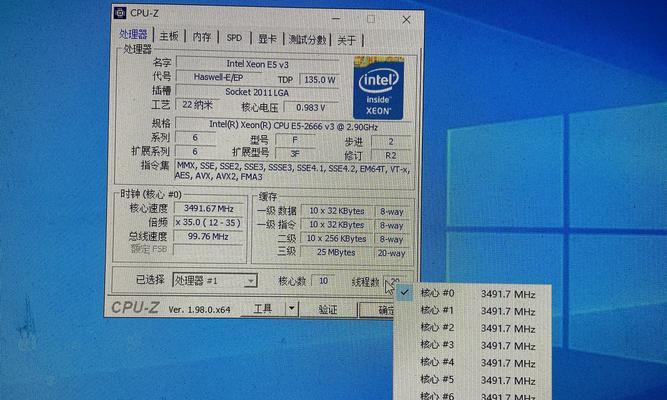
Task: Select the 处理器 tab
Action: (133, 35)
